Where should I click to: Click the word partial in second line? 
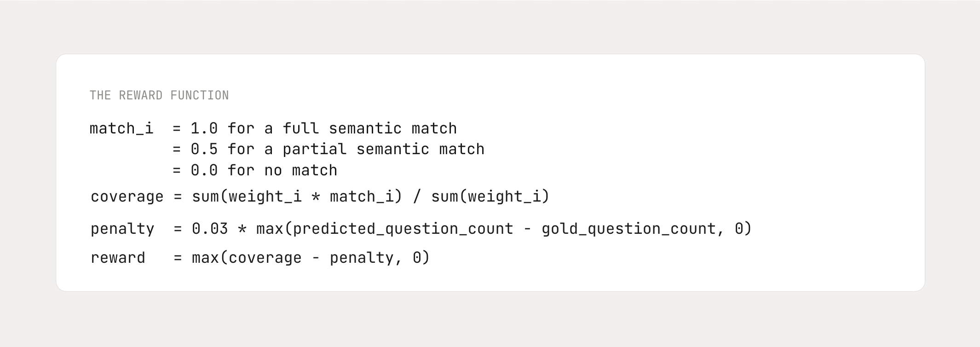tap(315, 149)
